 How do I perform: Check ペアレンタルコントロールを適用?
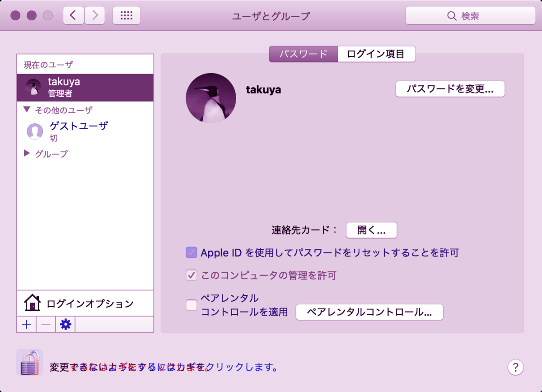point(191,306)
